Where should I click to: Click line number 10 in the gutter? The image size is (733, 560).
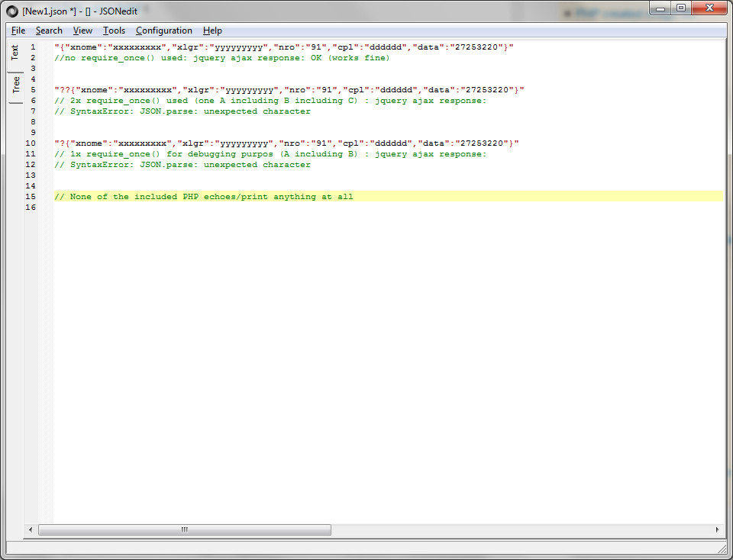coord(31,143)
